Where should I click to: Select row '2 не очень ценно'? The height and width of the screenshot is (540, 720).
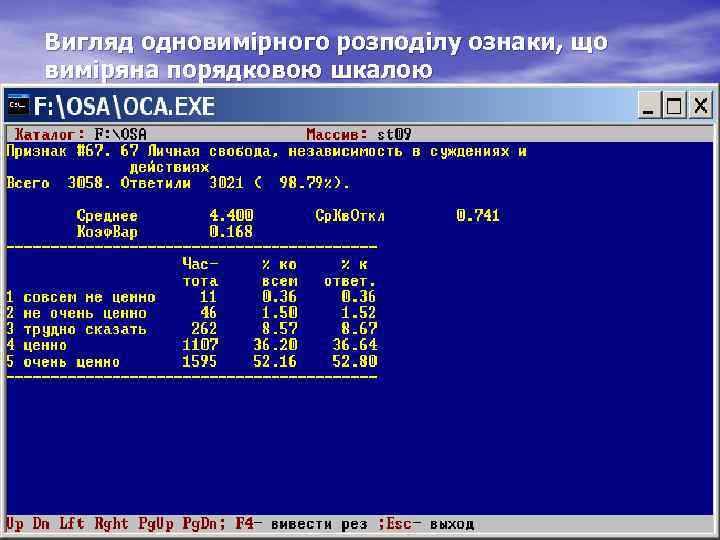pyautogui.click(x=191, y=313)
